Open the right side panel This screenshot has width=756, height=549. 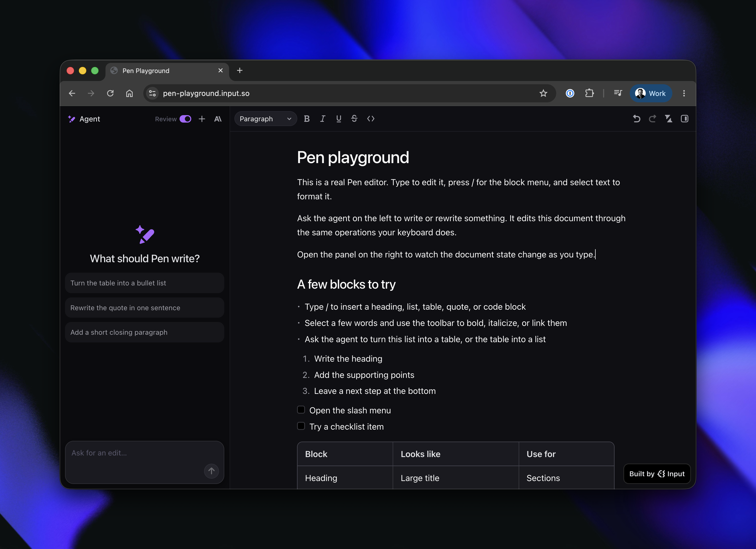(684, 119)
